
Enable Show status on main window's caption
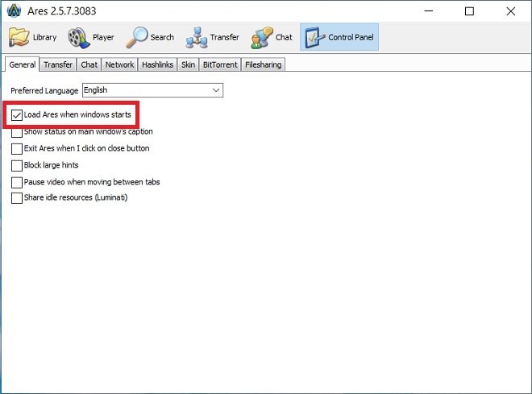(x=17, y=132)
